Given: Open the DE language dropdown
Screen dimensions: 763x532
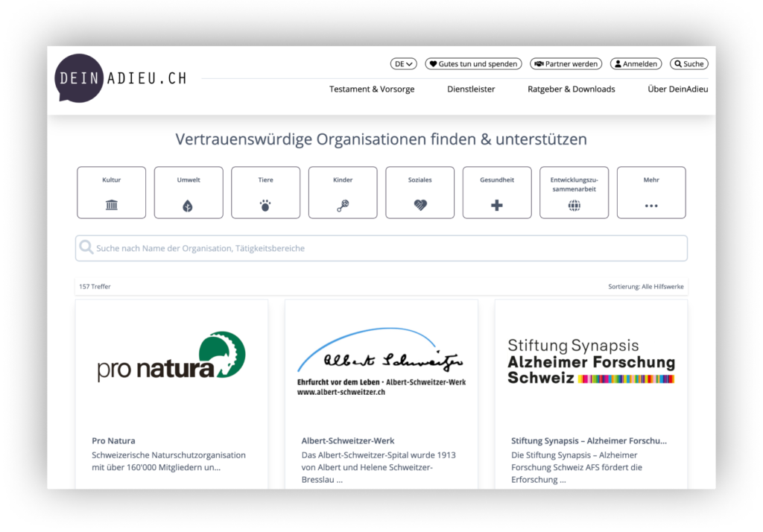Looking at the screenshot, I should (x=403, y=64).
